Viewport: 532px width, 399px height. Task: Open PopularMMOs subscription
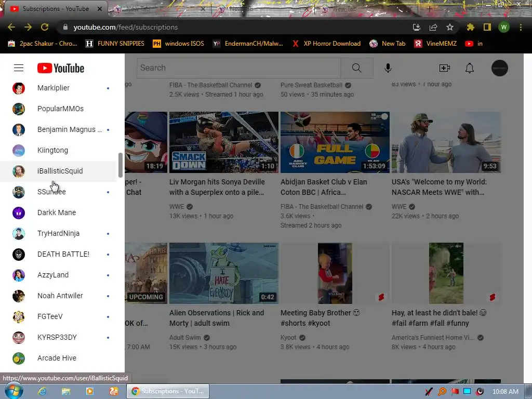tap(58, 109)
